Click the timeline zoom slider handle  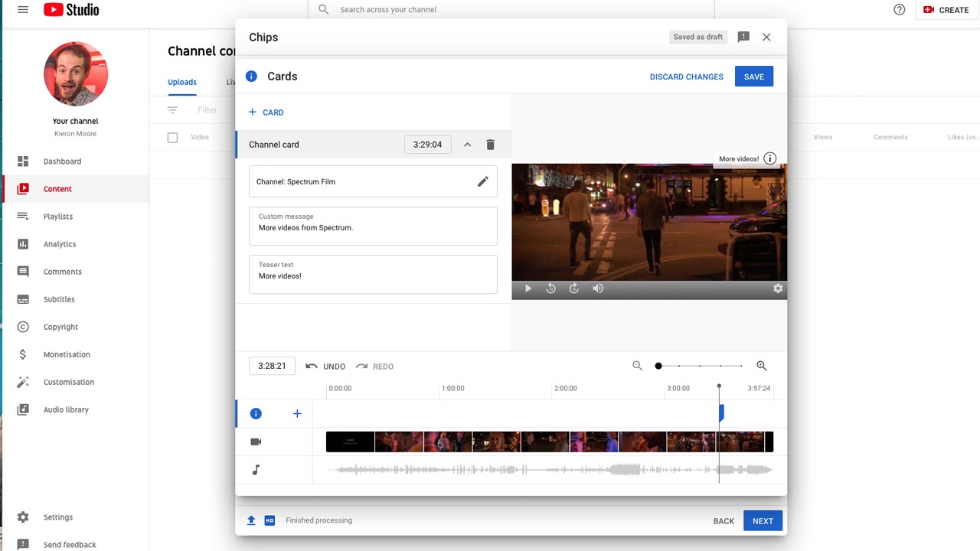(658, 366)
